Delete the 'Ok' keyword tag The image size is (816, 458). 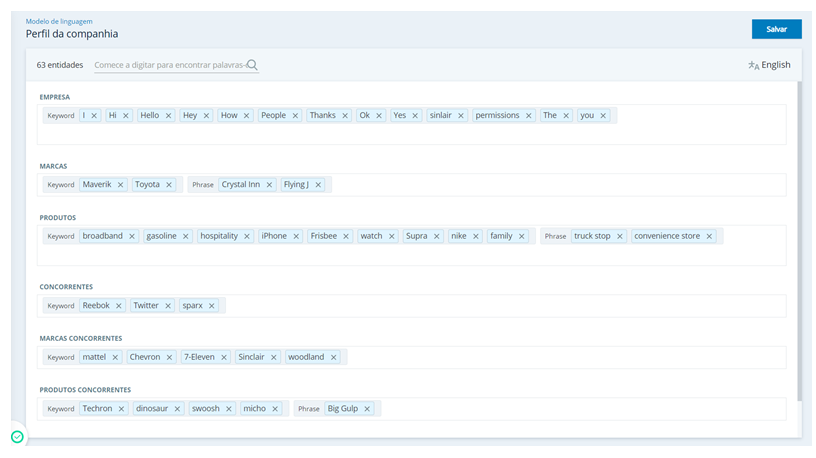coord(379,116)
